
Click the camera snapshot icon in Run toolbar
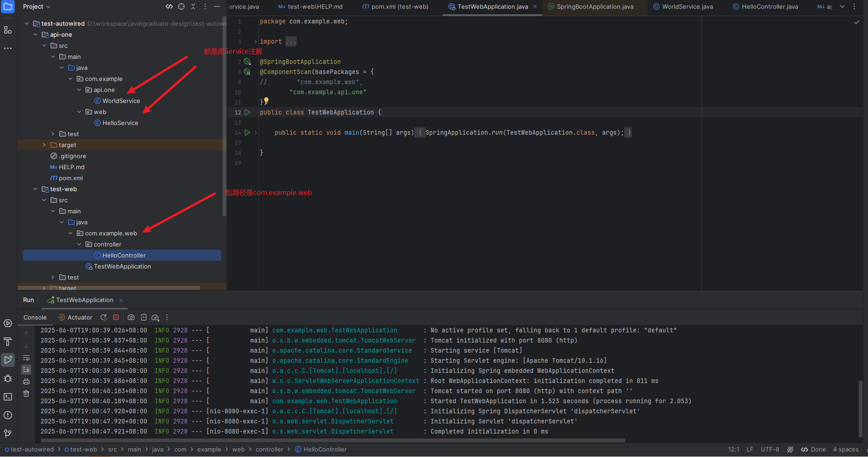(x=131, y=317)
